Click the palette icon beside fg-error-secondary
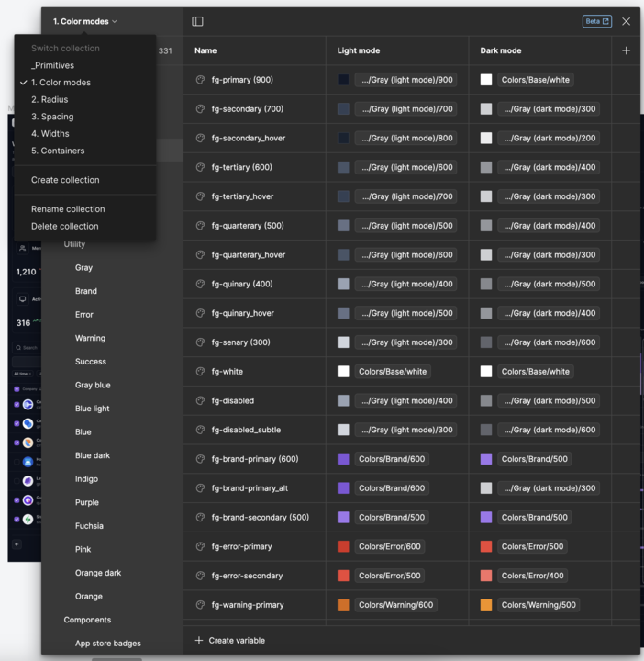This screenshot has width=644, height=661. coord(201,576)
